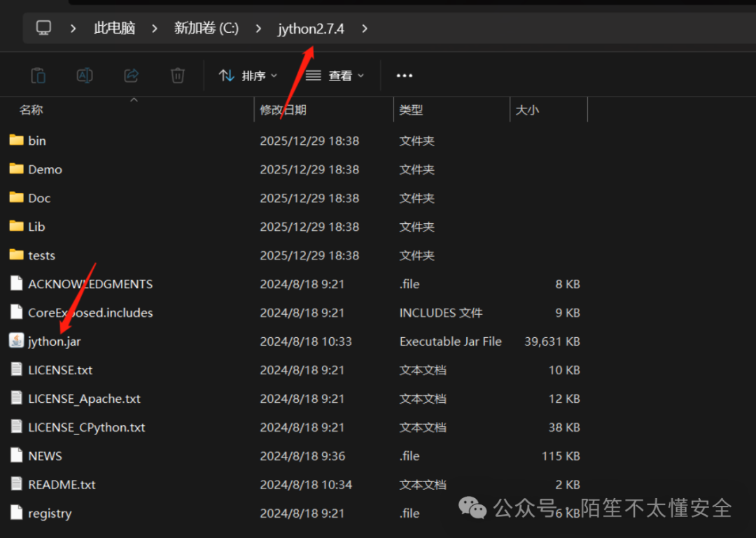Open the 排序 (Sort) dropdown

[248, 75]
